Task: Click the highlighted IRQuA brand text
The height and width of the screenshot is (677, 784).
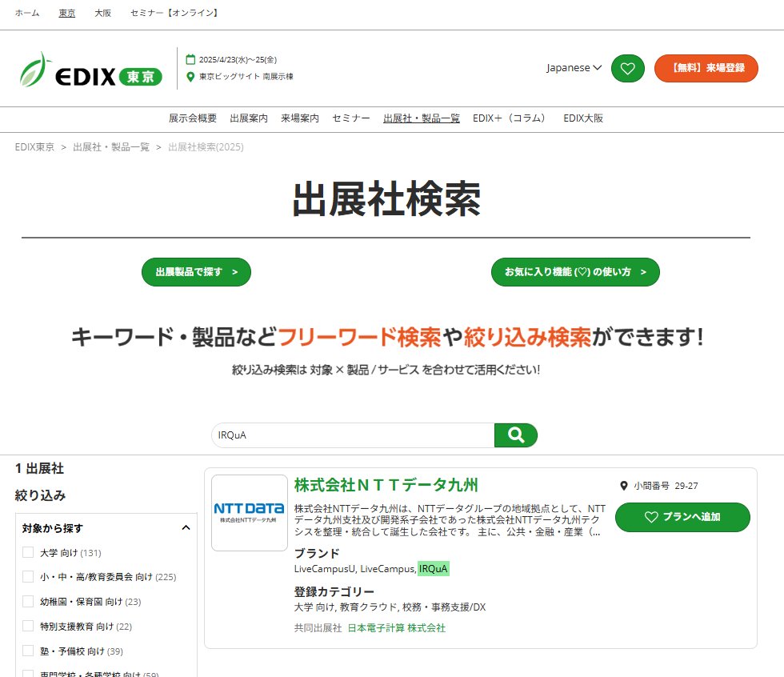Action: click(434, 568)
